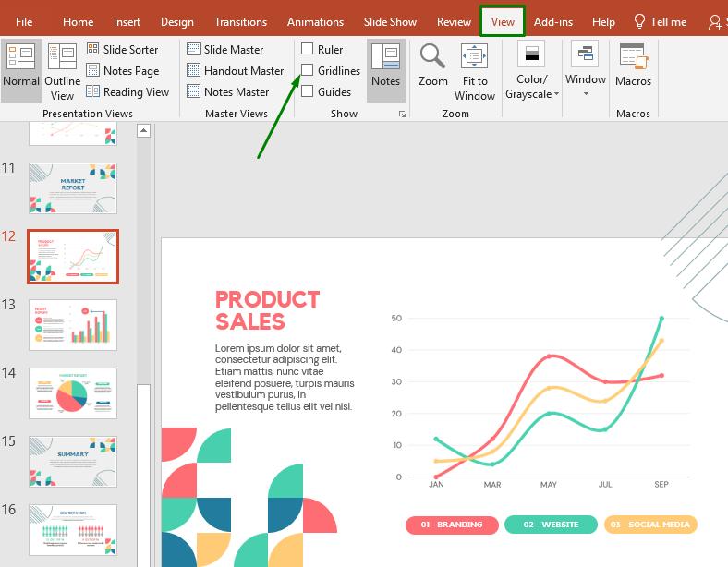This screenshot has height=567, width=728.
Task: Switch to the Review tab
Action: coord(454,22)
